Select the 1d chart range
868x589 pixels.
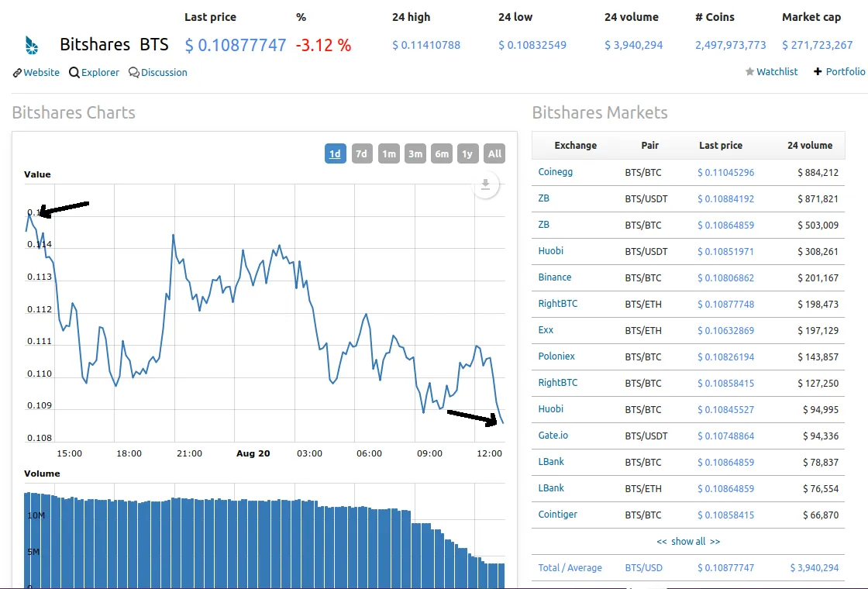335,153
